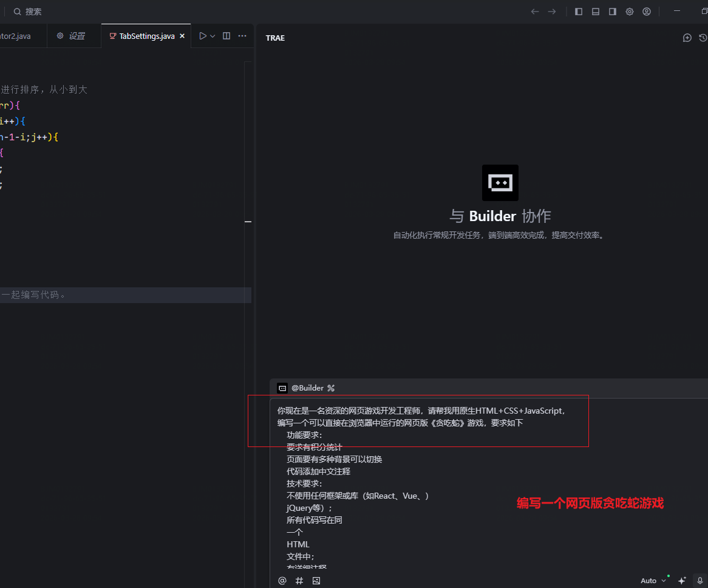The image size is (708, 588).
Task: Toggle the bottom panel layout icon
Action: (596, 12)
